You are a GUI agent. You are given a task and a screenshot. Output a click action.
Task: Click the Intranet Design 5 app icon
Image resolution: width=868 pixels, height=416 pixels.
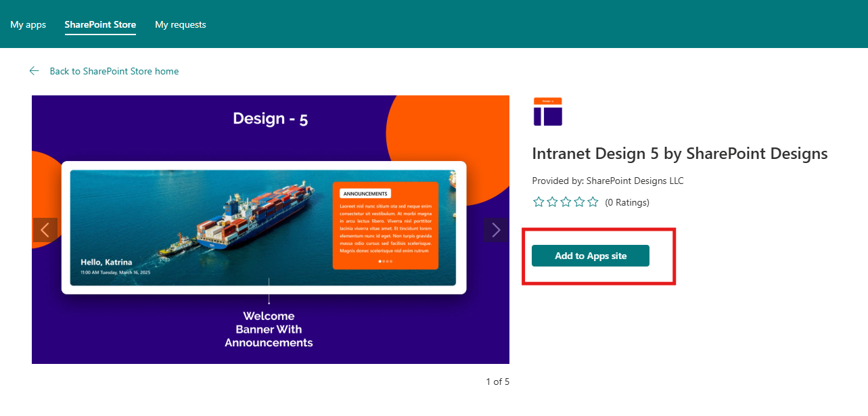(548, 112)
